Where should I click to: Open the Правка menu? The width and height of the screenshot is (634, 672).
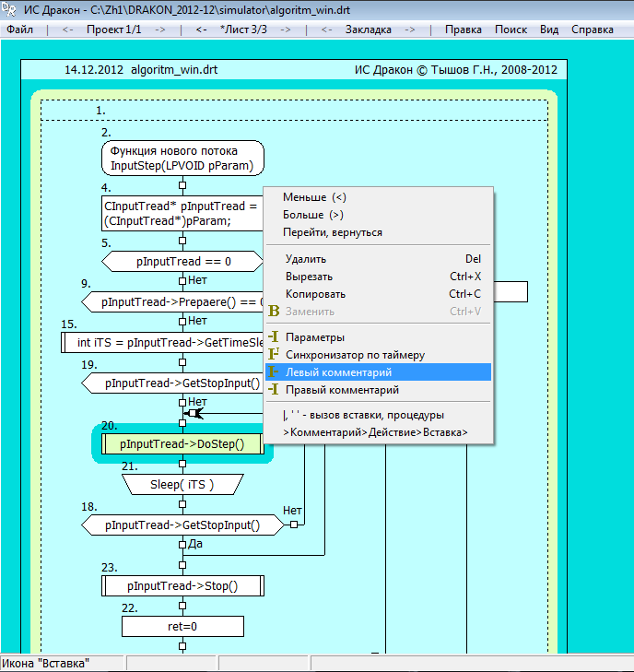(x=463, y=29)
